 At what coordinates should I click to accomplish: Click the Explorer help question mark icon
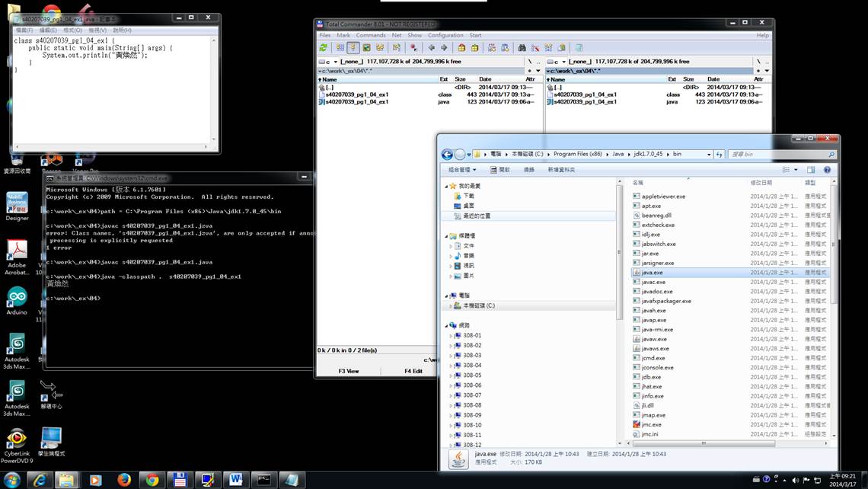[826, 170]
